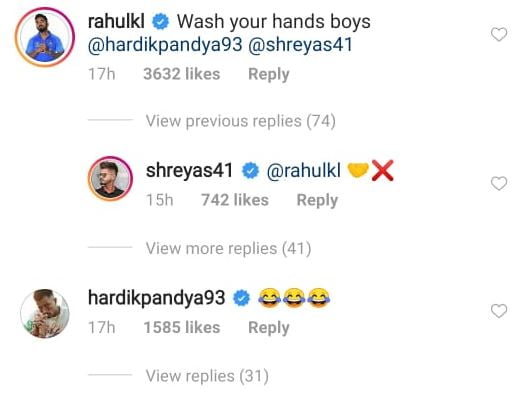Expand View replies (31)

[x=207, y=376]
